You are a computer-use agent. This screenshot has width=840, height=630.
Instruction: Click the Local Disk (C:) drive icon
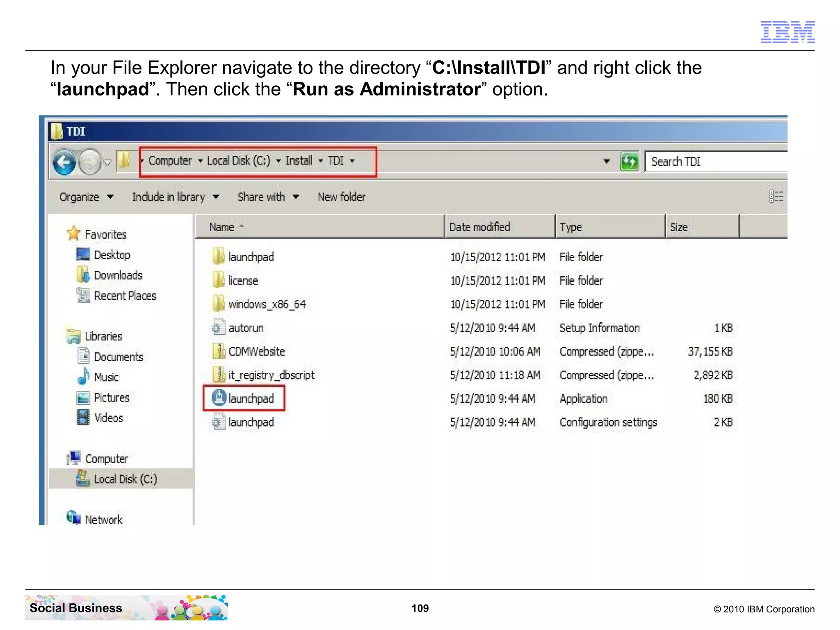83,478
